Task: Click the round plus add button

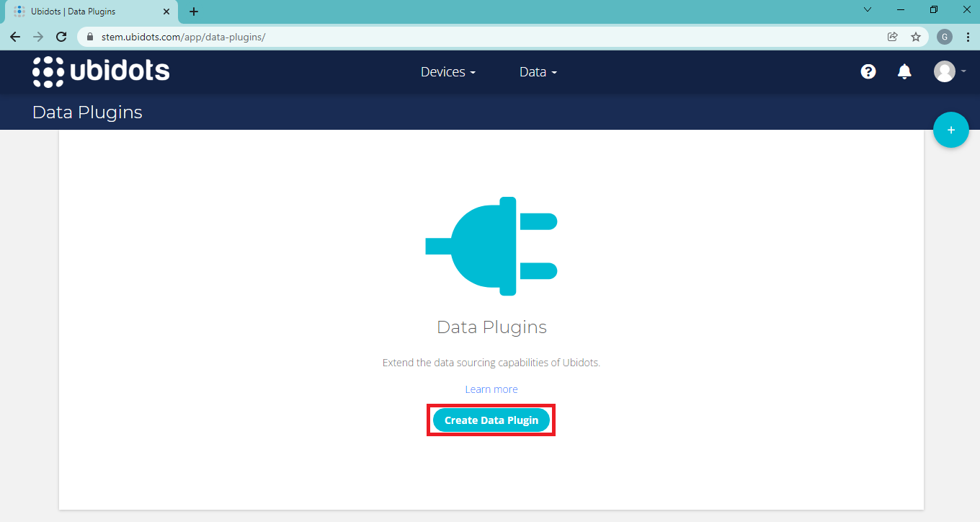Action: pyautogui.click(x=950, y=130)
